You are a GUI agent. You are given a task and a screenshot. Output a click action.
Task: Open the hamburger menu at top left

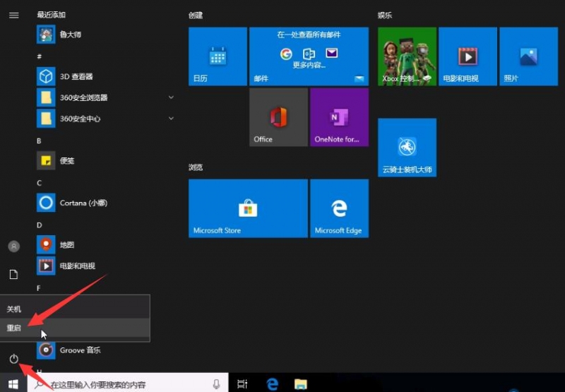click(x=13, y=15)
